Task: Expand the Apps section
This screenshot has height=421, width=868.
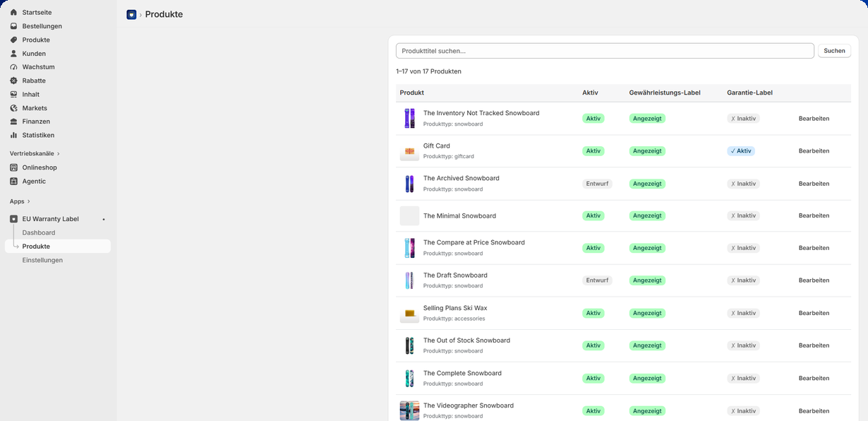Action: coord(20,201)
